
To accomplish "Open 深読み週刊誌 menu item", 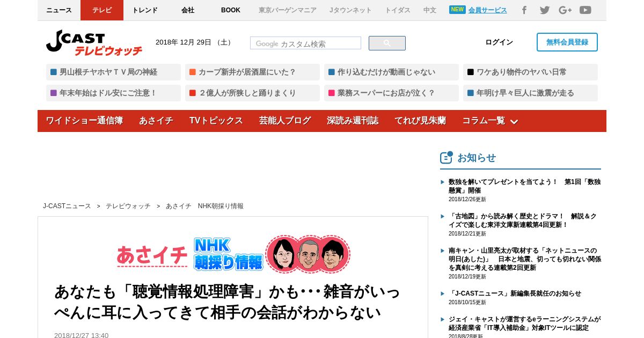I will [x=353, y=121].
